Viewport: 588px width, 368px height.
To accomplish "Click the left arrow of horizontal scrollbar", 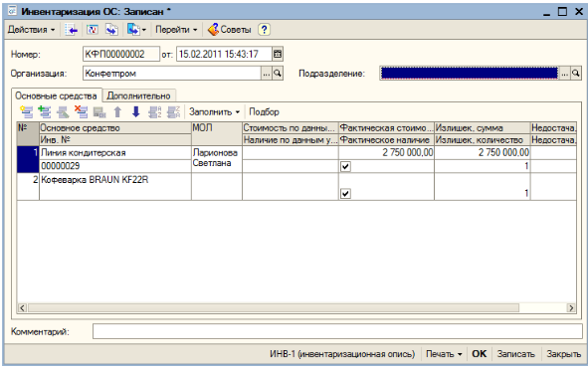I will pyautogui.click(x=22, y=308).
